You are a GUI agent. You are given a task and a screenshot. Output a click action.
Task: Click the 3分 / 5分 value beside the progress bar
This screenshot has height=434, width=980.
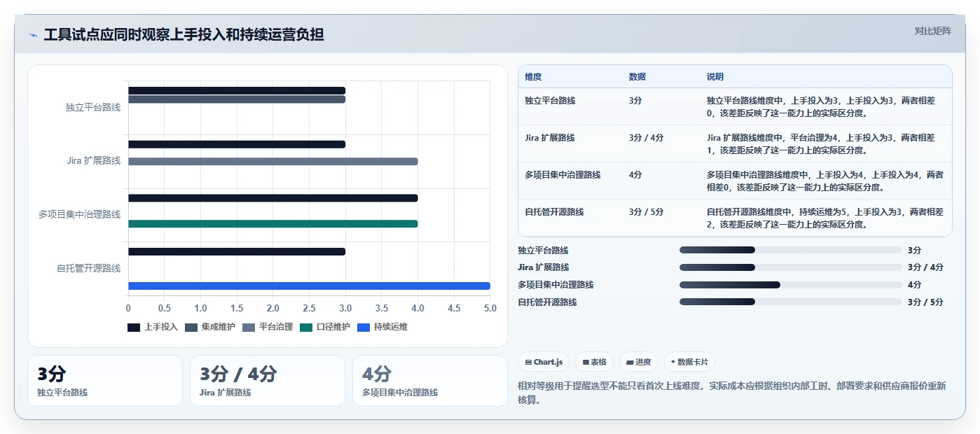(925, 302)
